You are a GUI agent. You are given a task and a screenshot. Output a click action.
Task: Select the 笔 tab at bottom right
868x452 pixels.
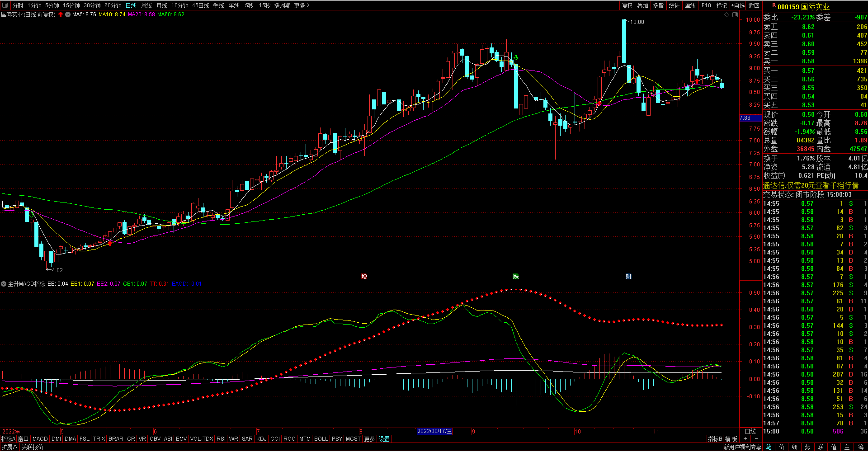[769, 447]
